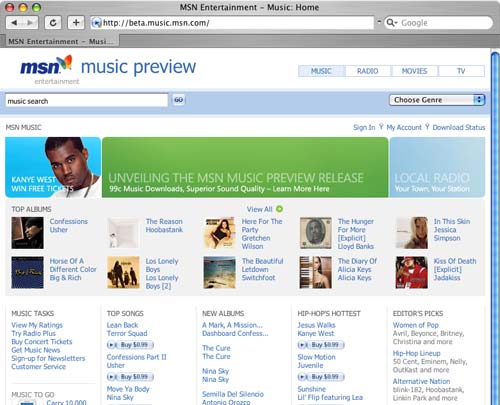Play preview of Lean Back song
Screen dimensions: 500x405
[112, 345]
